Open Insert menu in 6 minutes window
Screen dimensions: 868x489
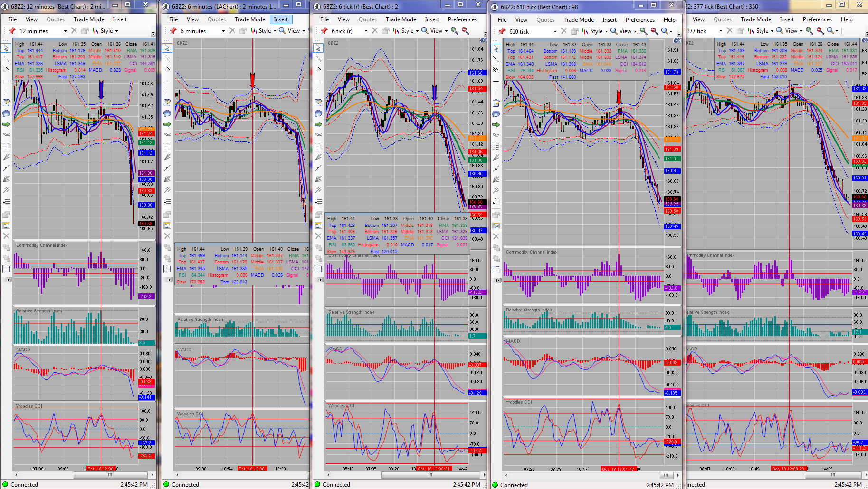click(x=281, y=19)
